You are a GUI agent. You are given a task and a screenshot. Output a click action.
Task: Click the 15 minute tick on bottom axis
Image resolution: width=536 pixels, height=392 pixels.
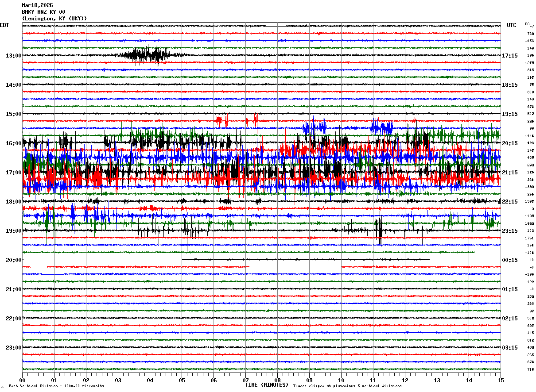[x=500, y=380]
